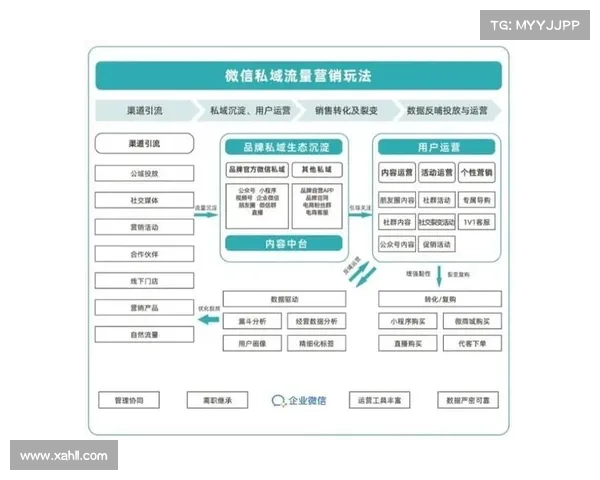This screenshot has height=480, width=600.
Task: Click the 专属导购 box
Action: click(476, 200)
